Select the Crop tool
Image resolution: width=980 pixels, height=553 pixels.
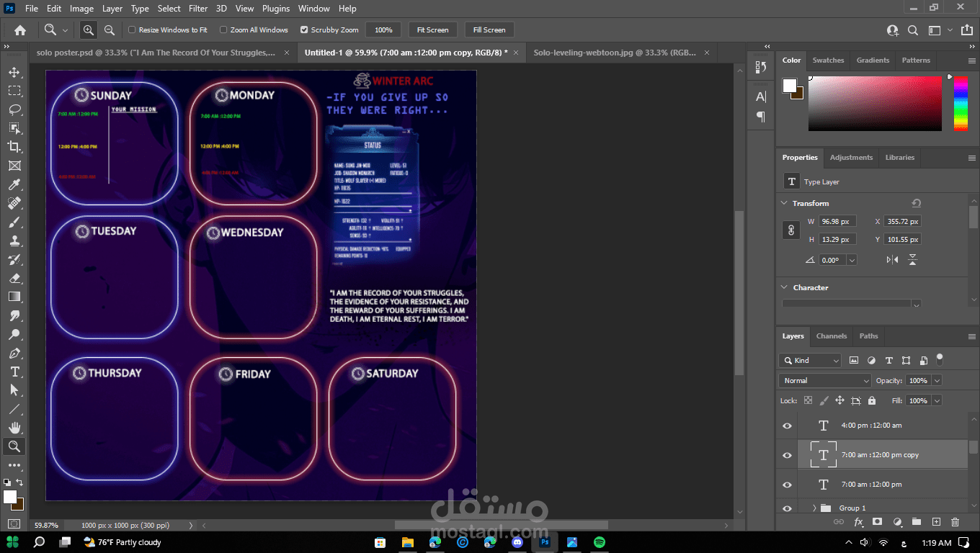click(x=14, y=147)
